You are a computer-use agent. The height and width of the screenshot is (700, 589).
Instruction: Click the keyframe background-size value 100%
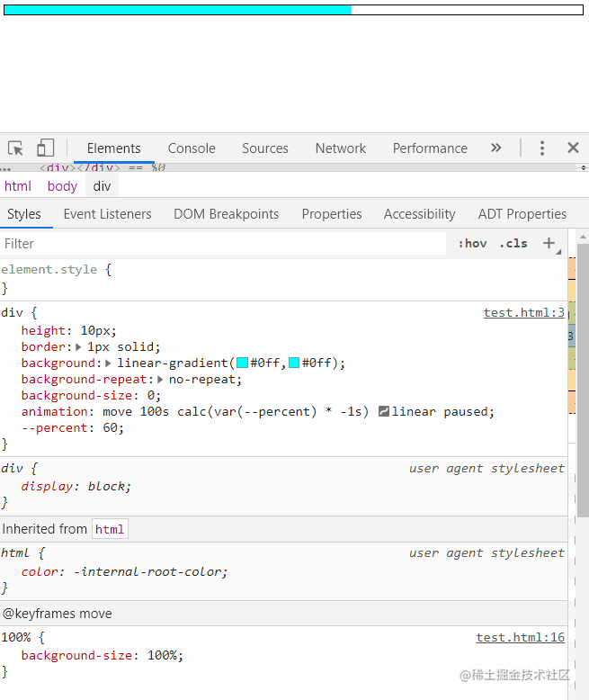(163, 655)
